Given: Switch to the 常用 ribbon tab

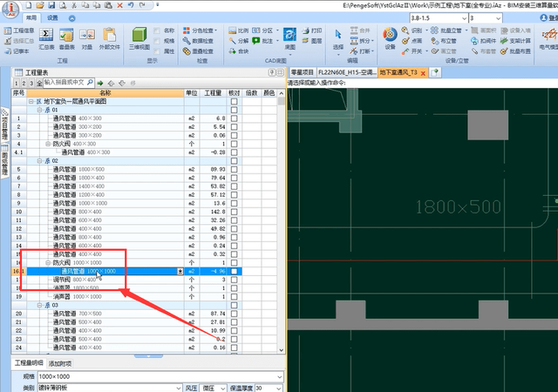Looking at the screenshot, I should pos(31,17).
